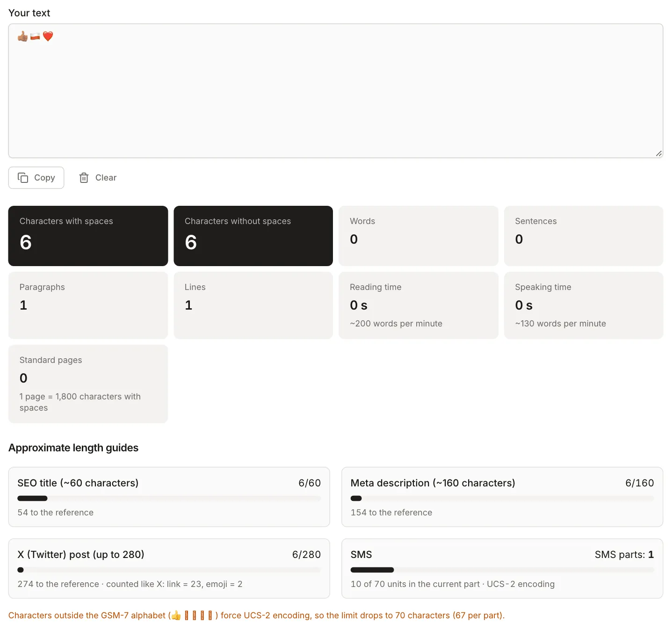Screen dimensions: 672x630
Task: Click the Reading time card
Action: (x=419, y=305)
